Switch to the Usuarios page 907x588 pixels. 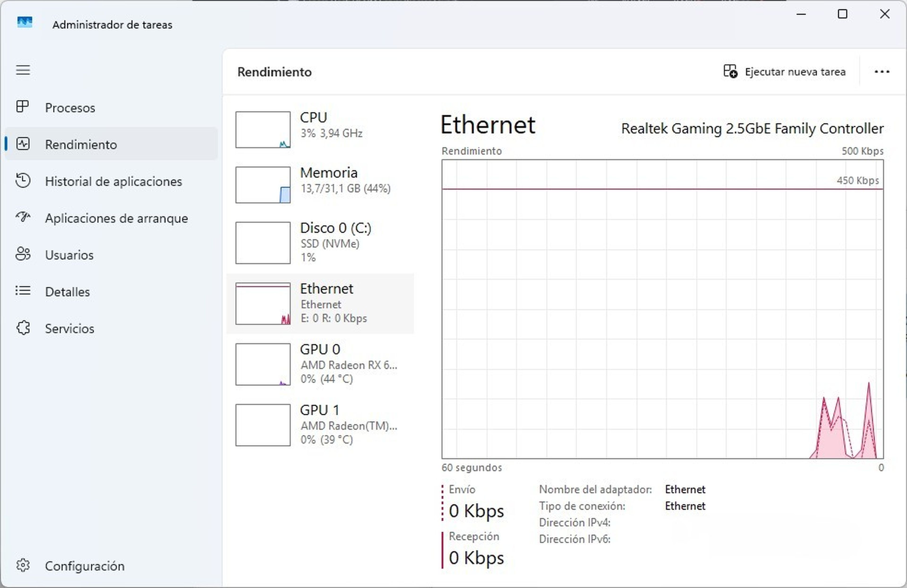111,255
